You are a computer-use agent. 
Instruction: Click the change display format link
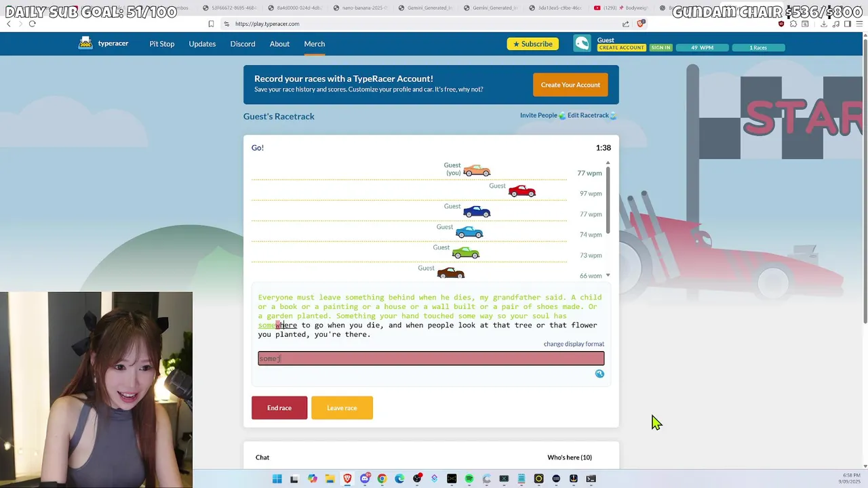[574, 344]
